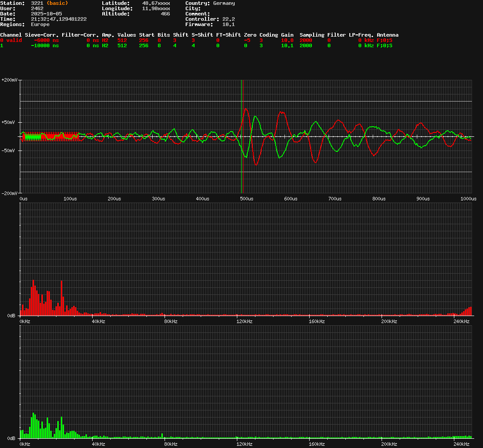Click the Germany country value
Screen dimensions: 483x448
(x=224, y=3)
